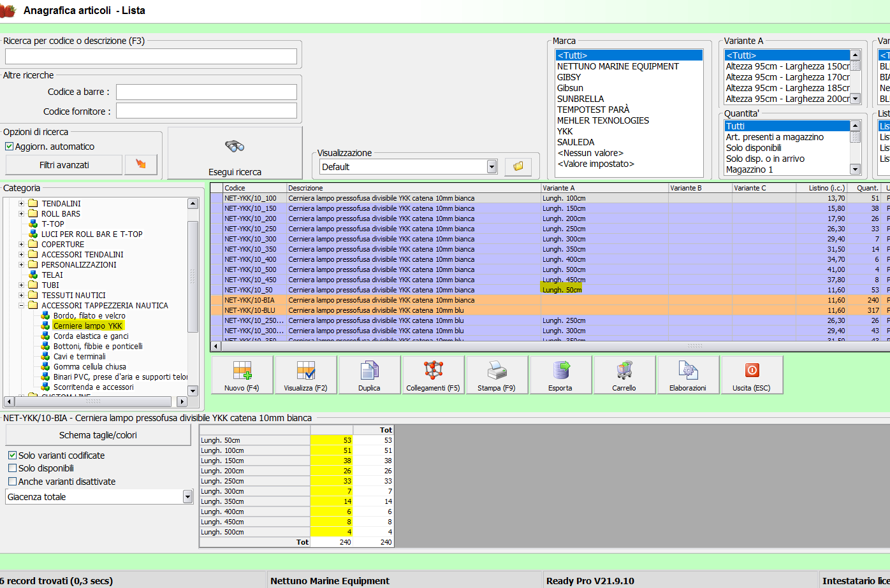Image resolution: width=890 pixels, height=588 pixels.
Task: Open the Visualizzazione Default dropdown
Action: point(492,167)
